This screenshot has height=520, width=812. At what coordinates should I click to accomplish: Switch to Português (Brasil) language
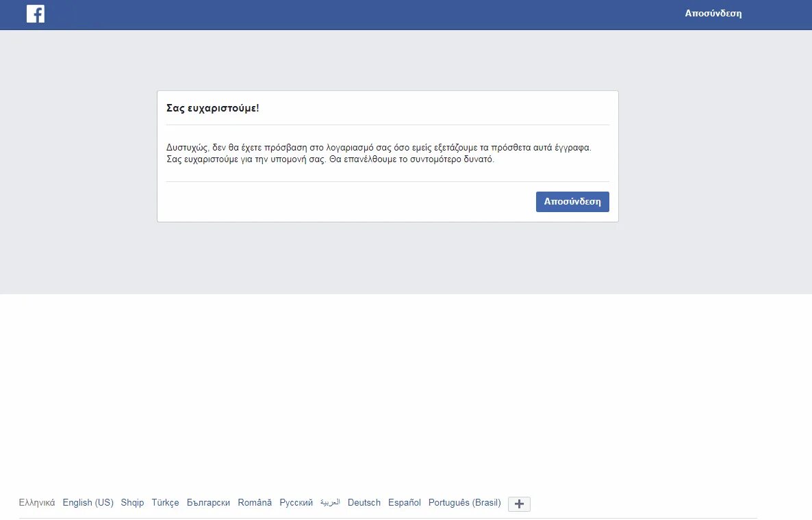(464, 502)
